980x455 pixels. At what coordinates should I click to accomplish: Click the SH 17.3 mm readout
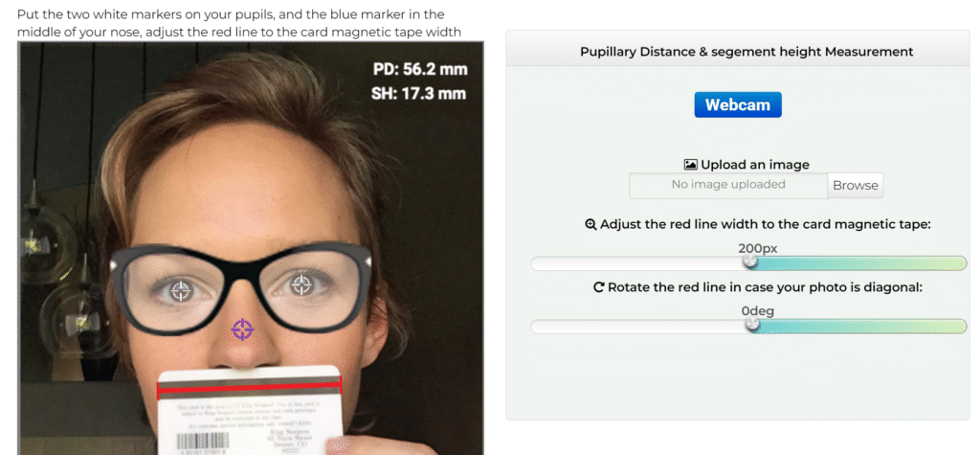coord(418,94)
